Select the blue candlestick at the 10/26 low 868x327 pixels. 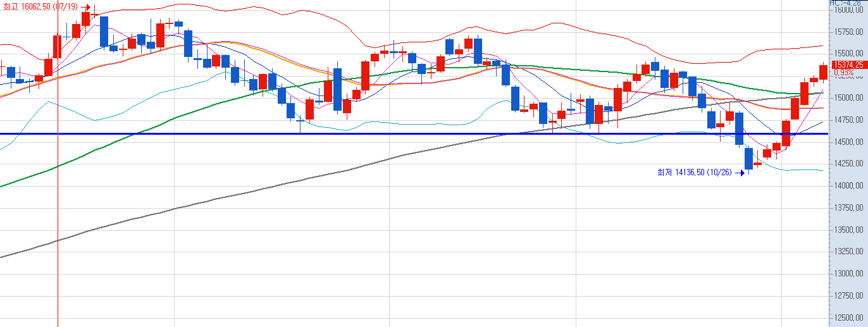pyautogui.click(x=749, y=158)
